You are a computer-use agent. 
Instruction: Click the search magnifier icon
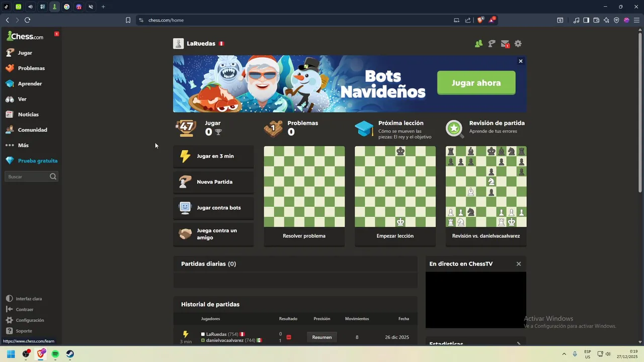coord(53,176)
